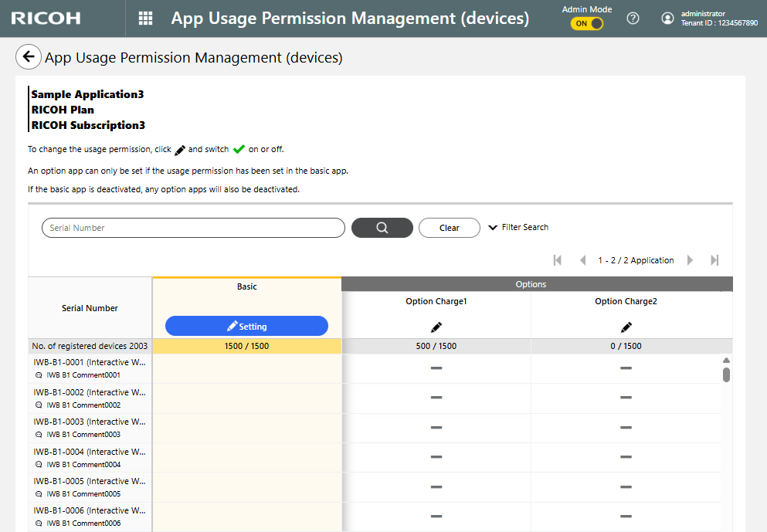Screen dimensions: 767x532
Task: Click the Serial Number input field
Action: point(193,228)
